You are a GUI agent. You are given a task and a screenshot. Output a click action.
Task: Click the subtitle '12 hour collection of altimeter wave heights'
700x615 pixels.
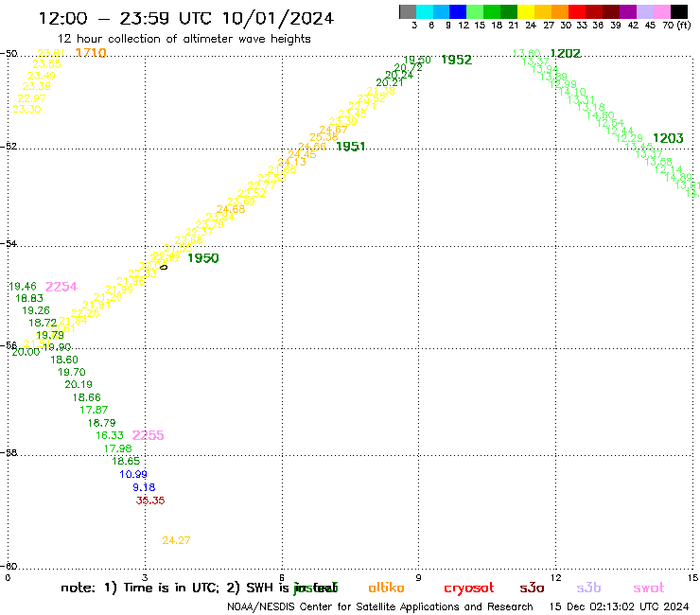pos(184,39)
